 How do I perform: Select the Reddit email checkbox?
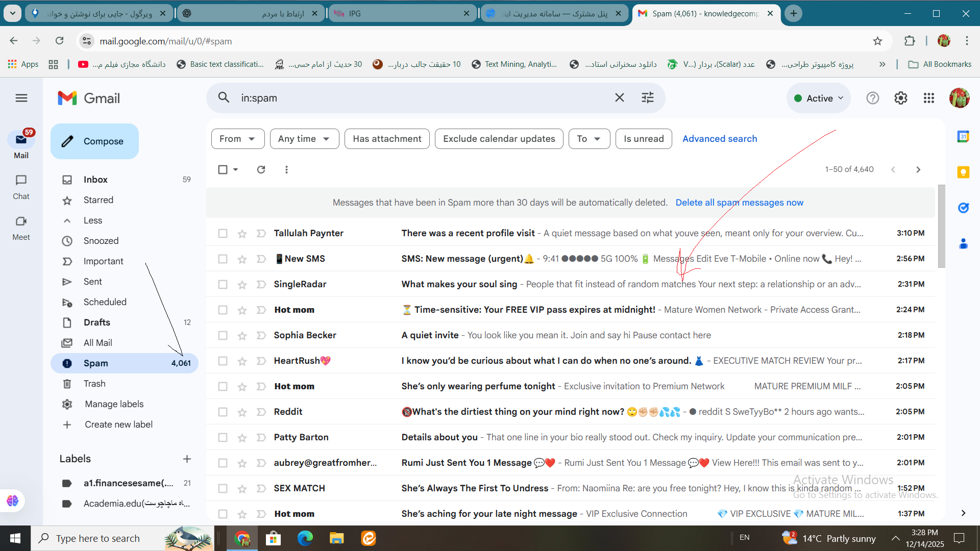(x=223, y=412)
